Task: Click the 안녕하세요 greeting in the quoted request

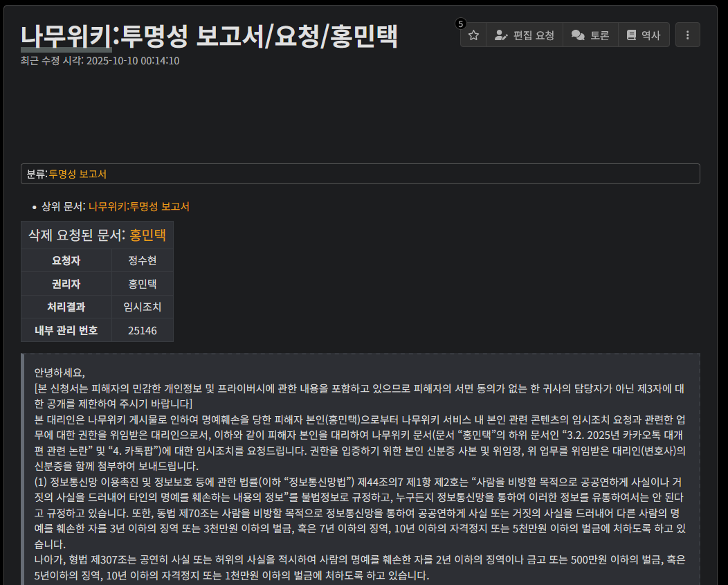Action: [60, 372]
